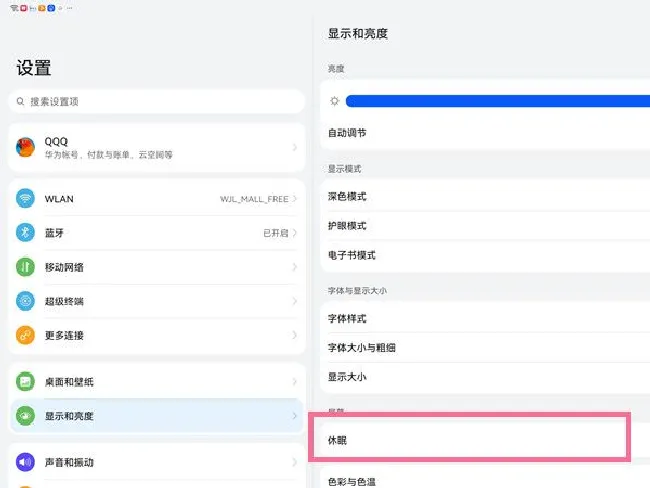The image size is (650, 488).
Task: Open mobile network row chevron
Action: click(x=294, y=267)
